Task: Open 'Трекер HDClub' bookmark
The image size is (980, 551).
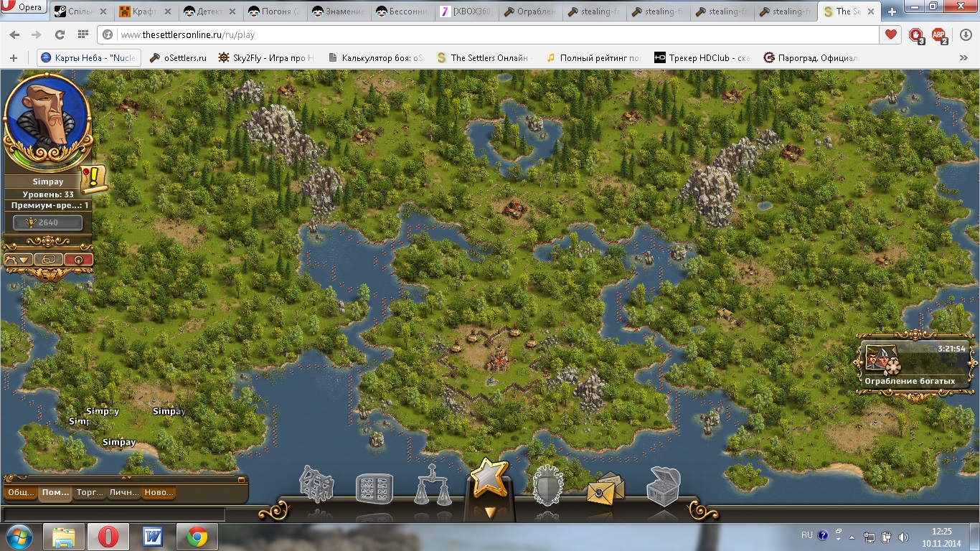Action: (702, 57)
